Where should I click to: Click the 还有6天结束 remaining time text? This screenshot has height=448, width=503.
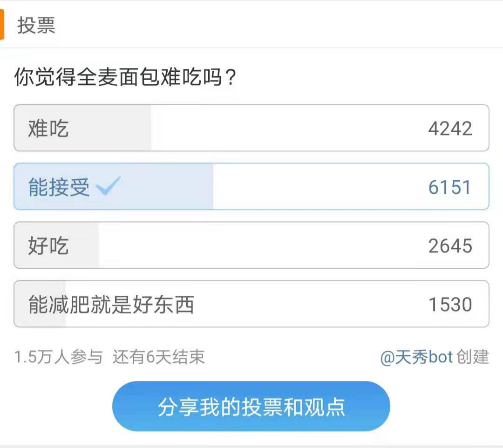[158, 358]
